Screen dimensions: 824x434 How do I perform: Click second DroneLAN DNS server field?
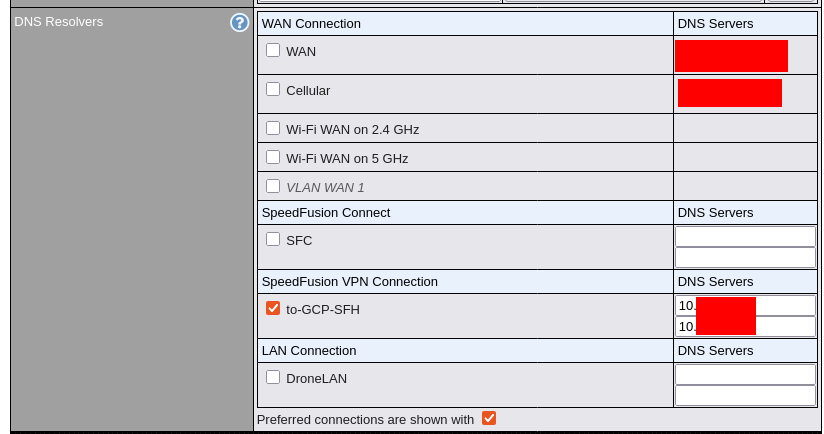coord(745,396)
